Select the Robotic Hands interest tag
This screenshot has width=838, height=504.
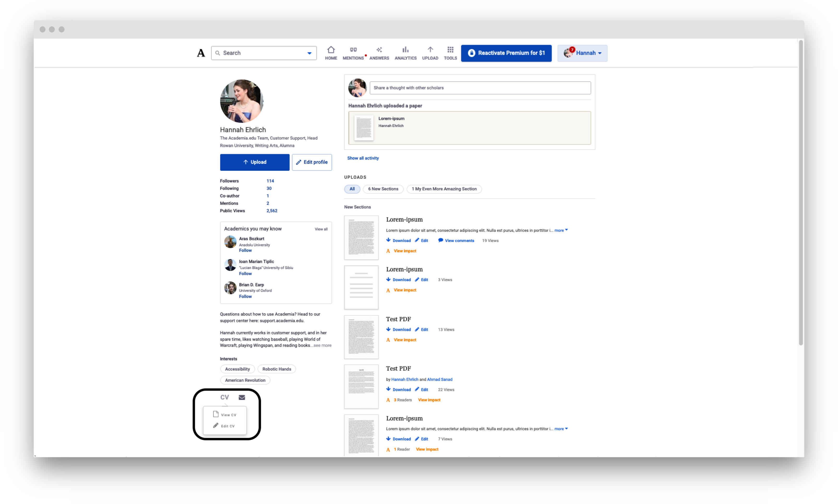pos(277,369)
